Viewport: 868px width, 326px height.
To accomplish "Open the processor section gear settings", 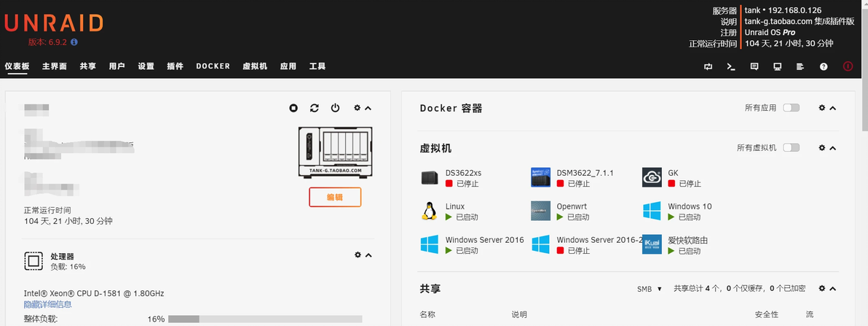I will (x=358, y=255).
